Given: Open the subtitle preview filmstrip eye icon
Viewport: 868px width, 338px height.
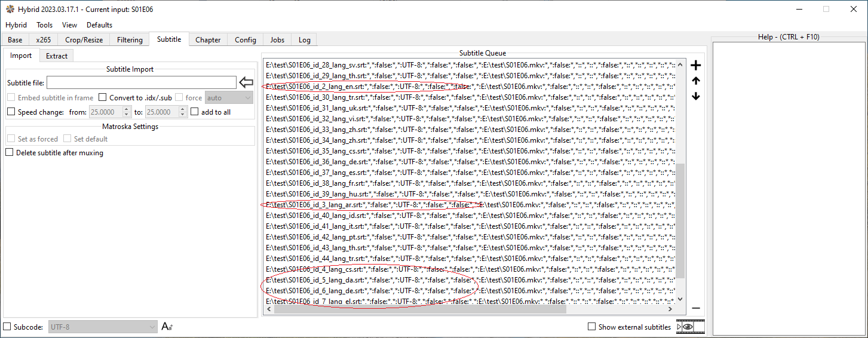Looking at the screenshot, I should (x=690, y=327).
